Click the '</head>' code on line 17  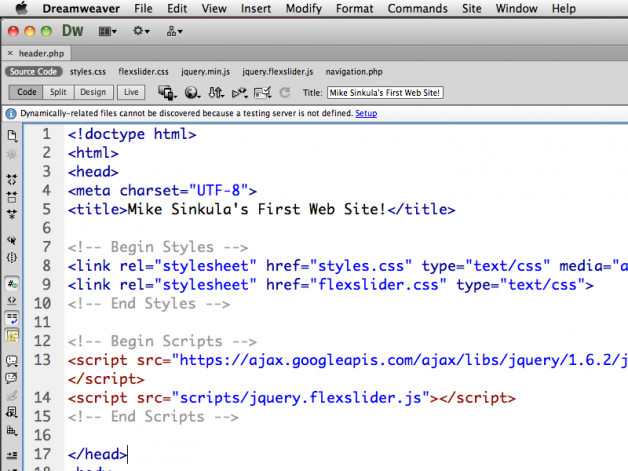point(97,454)
